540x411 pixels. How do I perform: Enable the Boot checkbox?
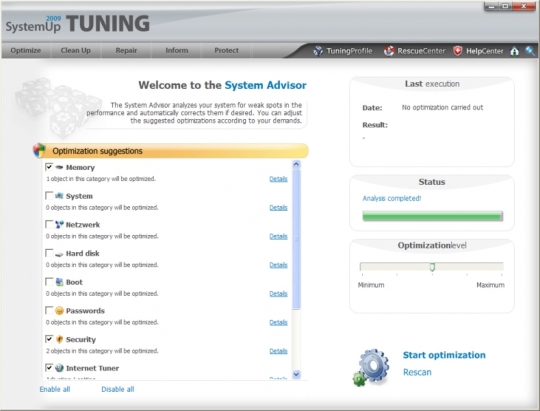click(x=49, y=282)
